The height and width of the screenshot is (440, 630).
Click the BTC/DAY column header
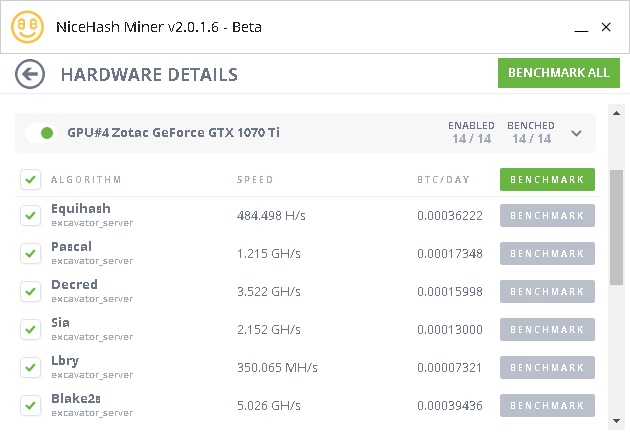tap(443, 180)
